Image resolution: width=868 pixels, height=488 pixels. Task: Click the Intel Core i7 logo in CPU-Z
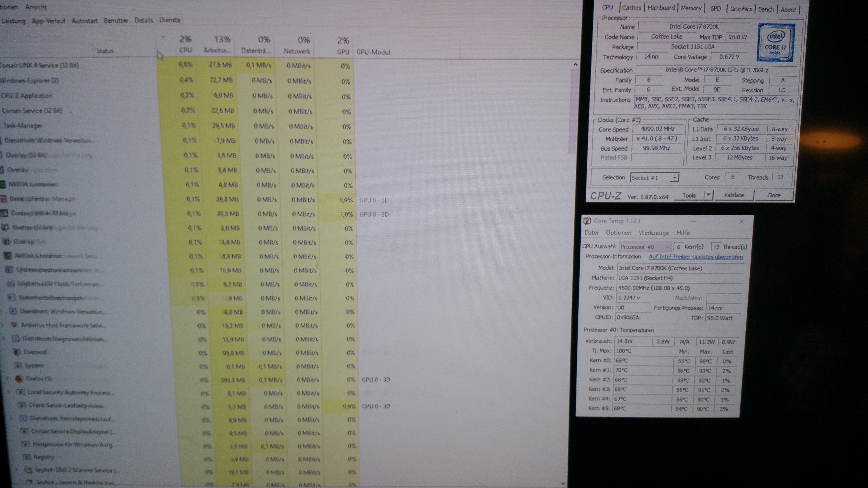pyautogui.click(x=776, y=43)
